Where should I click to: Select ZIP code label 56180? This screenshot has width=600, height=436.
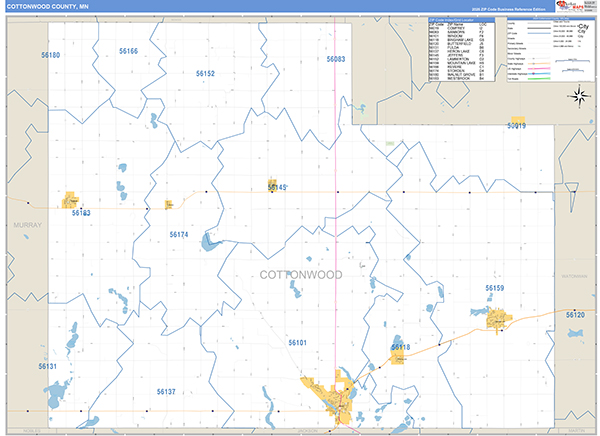[51, 55]
